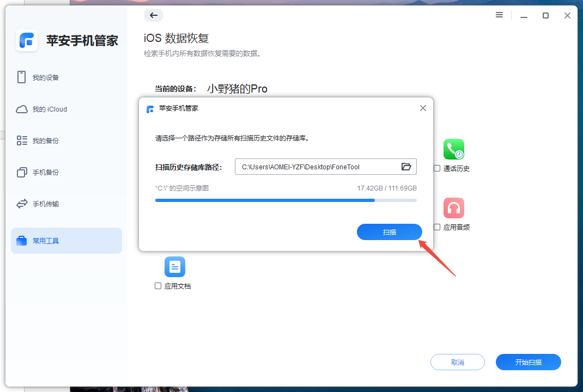Select 我的设备 in the sidebar
This screenshot has width=583, height=392.
(x=46, y=77)
